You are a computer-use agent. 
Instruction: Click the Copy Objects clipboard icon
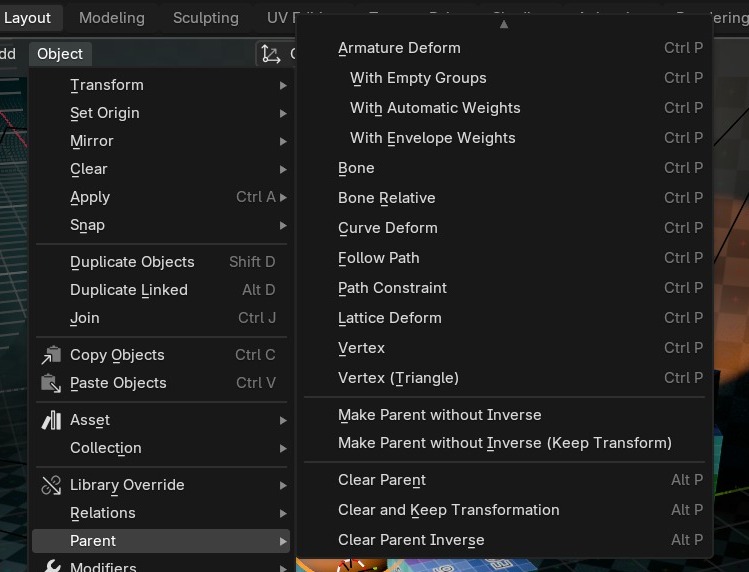pyautogui.click(x=51, y=355)
